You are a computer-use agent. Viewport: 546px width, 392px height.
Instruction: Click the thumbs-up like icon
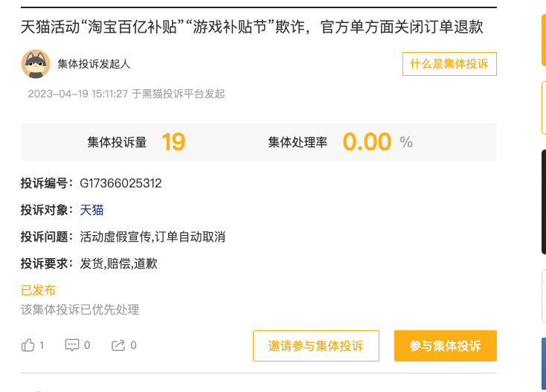point(29,345)
